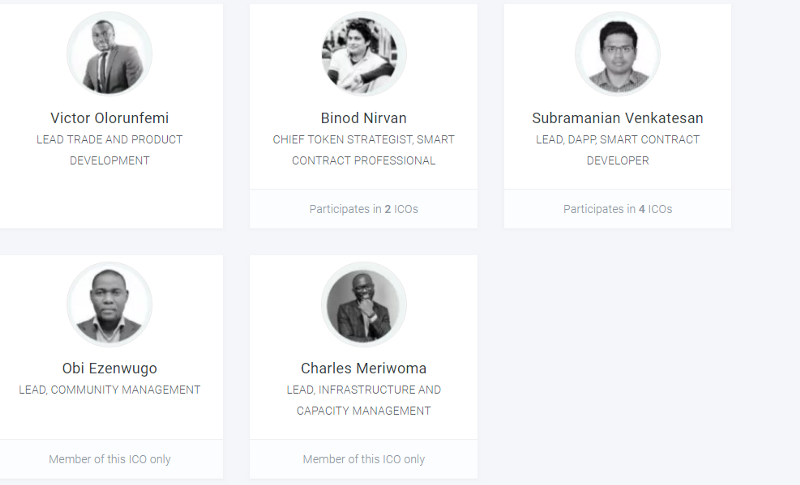Click Obi Ezenwugo's profile photo
The height and width of the screenshot is (485, 800).
coord(109,305)
